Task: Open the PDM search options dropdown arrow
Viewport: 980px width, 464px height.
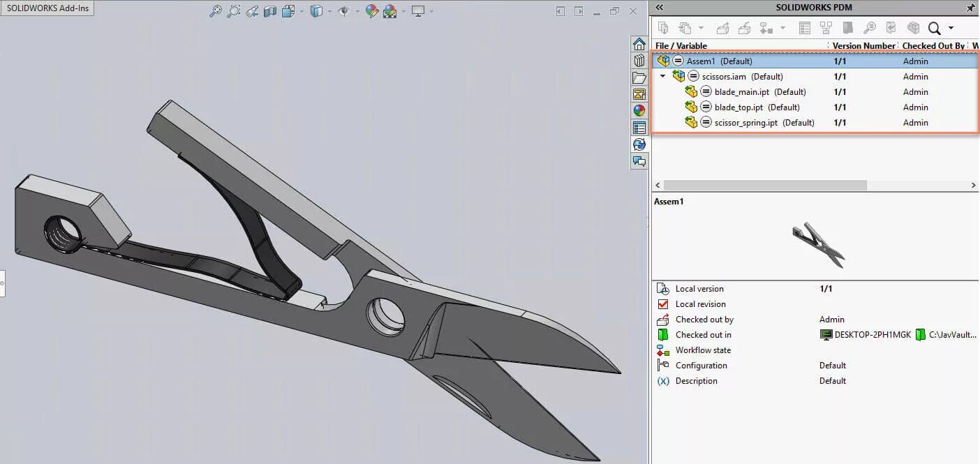Action: point(951,28)
